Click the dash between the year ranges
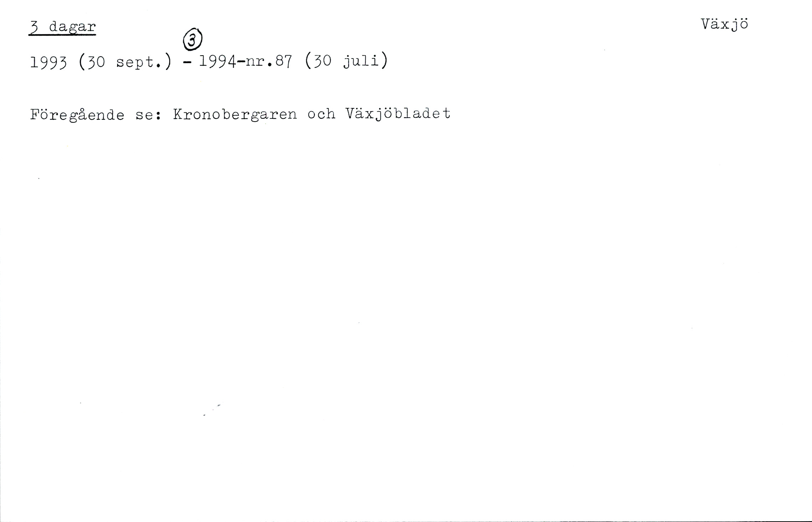 click(187, 63)
